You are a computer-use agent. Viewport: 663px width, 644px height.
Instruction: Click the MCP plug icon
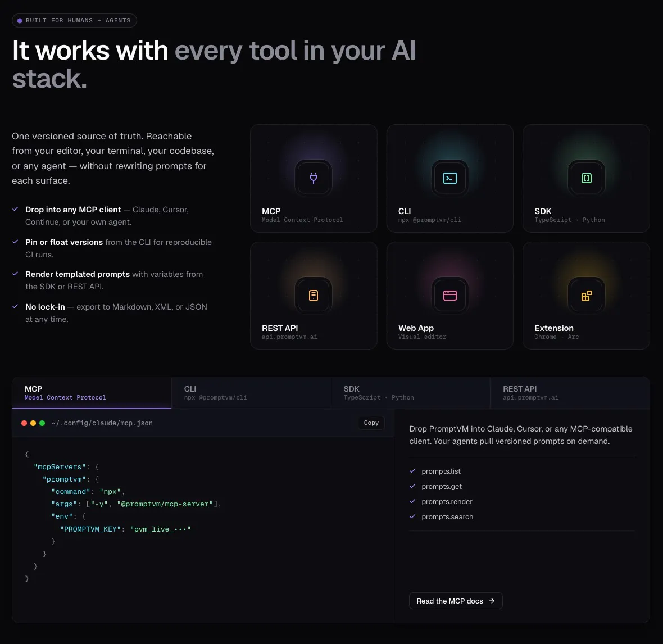[314, 178]
